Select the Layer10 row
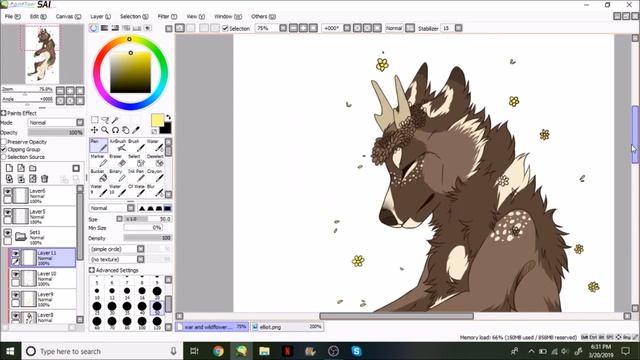The width and height of the screenshot is (640, 360). click(42, 279)
